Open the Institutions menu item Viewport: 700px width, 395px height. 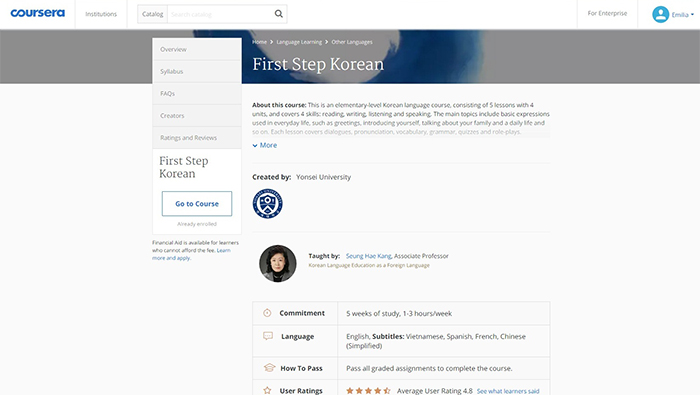pyautogui.click(x=101, y=14)
